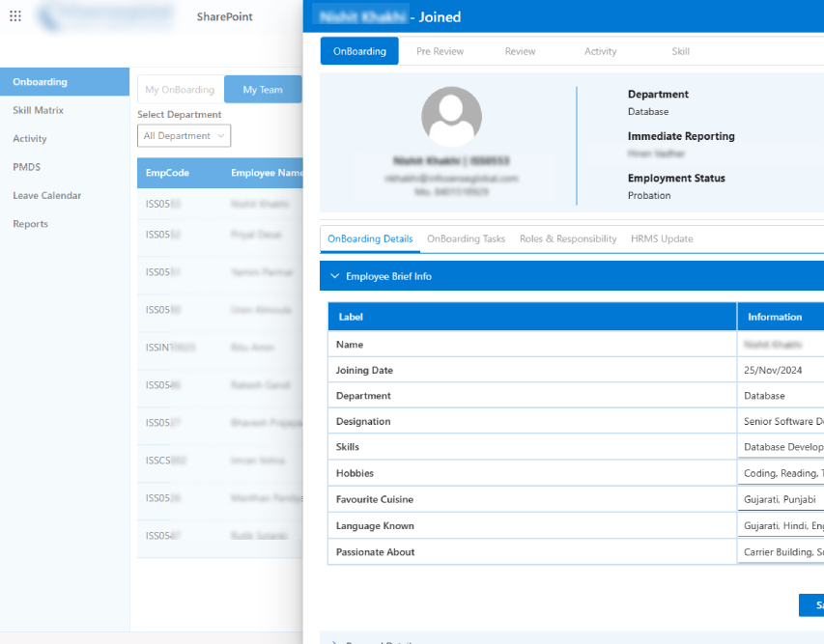Open Leave Calendar from the sidebar
Screen dimensions: 824x644
(47, 195)
